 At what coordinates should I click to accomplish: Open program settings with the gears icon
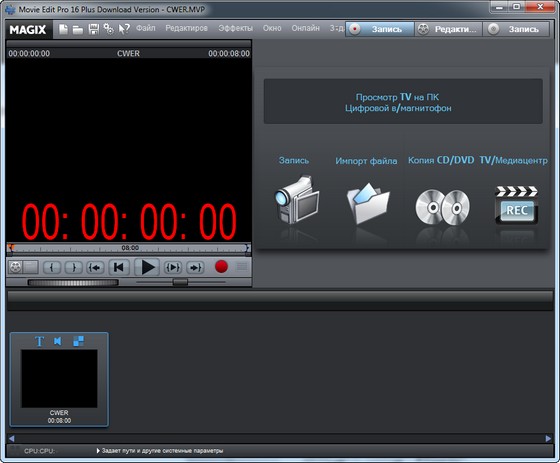(109, 29)
